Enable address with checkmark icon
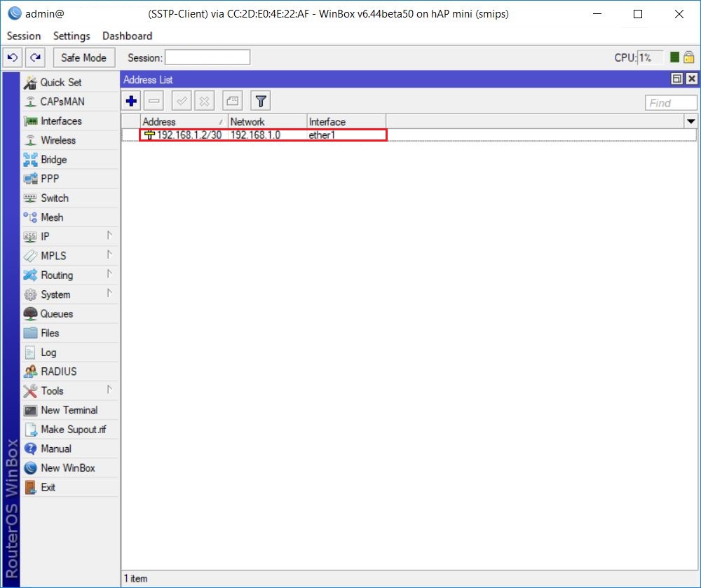 click(x=182, y=101)
